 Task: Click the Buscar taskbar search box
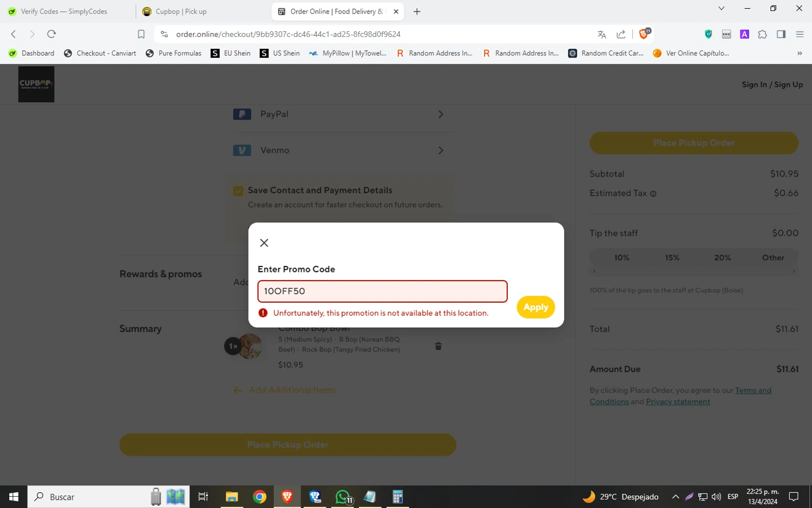pos(108,497)
